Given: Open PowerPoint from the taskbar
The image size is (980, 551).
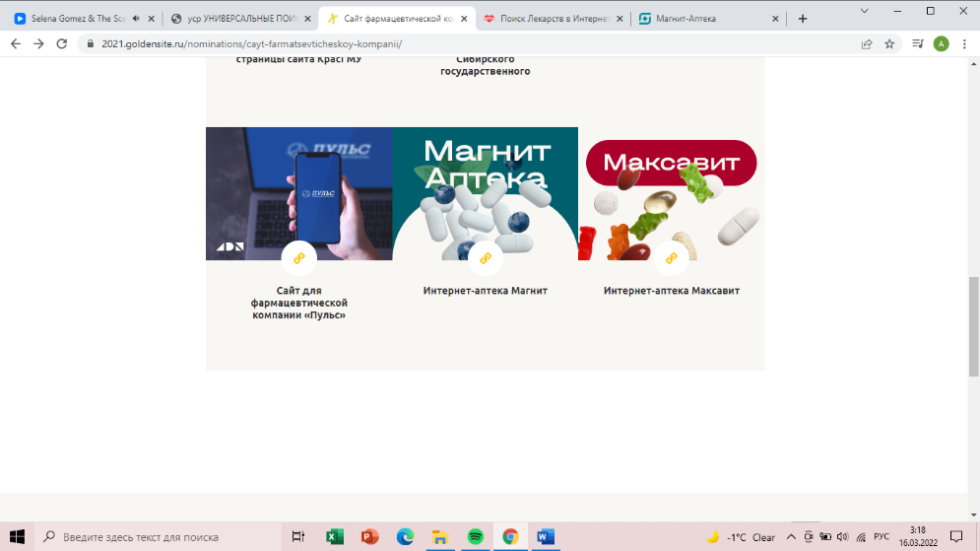Looking at the screenshot, I should (370, 536).
